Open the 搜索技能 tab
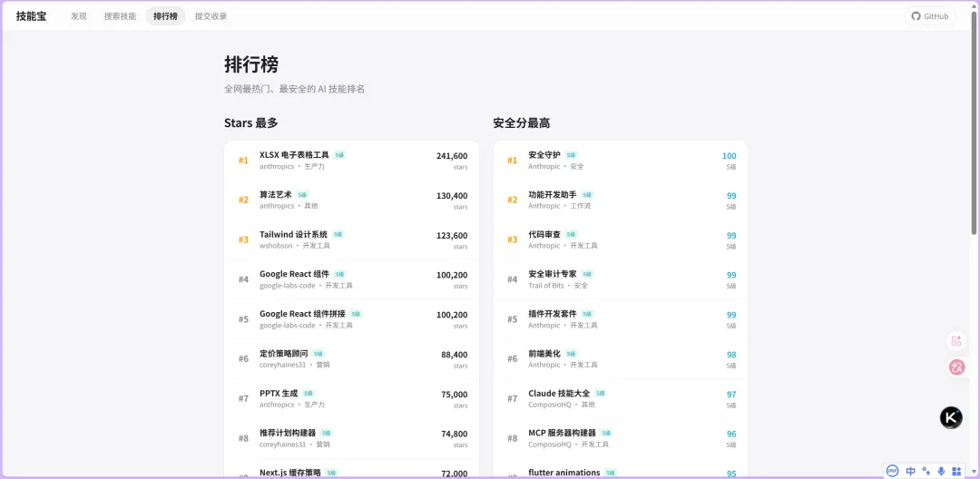This screenshot has height=479, width=980. [120, 16]
